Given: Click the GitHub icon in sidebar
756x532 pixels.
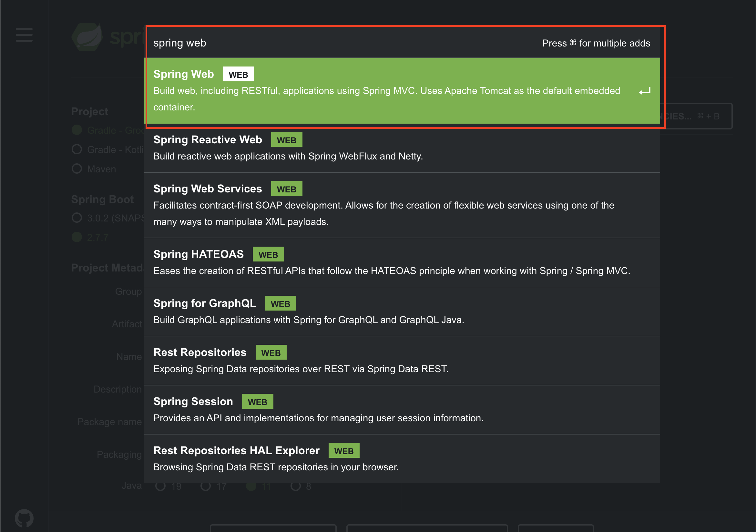Looking at the screenshot, I should click(24, 518).
